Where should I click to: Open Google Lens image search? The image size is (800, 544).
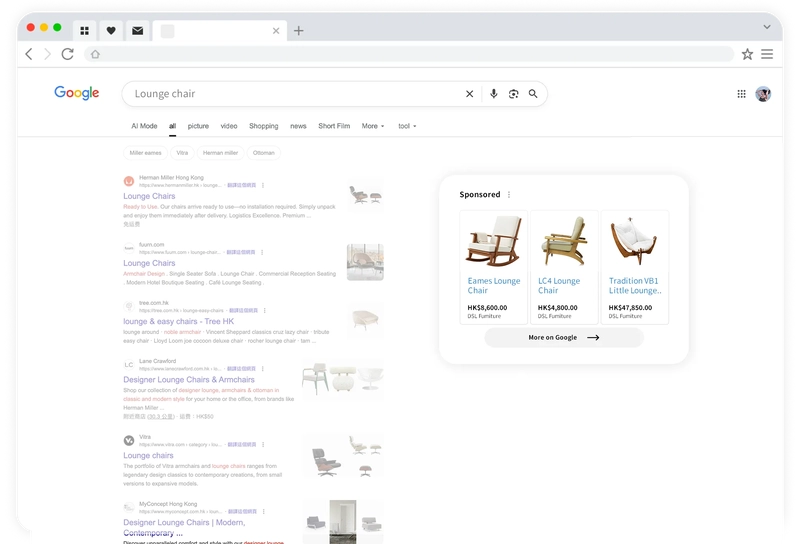513,94
